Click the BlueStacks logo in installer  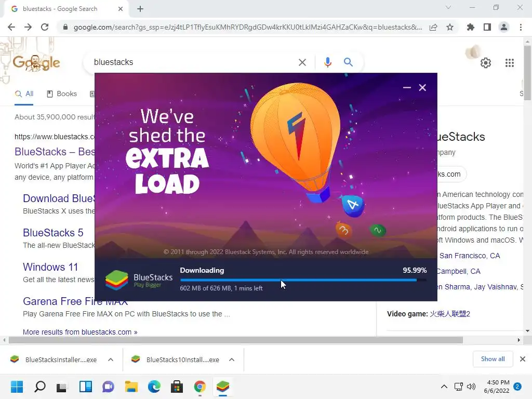click(117, 280)
